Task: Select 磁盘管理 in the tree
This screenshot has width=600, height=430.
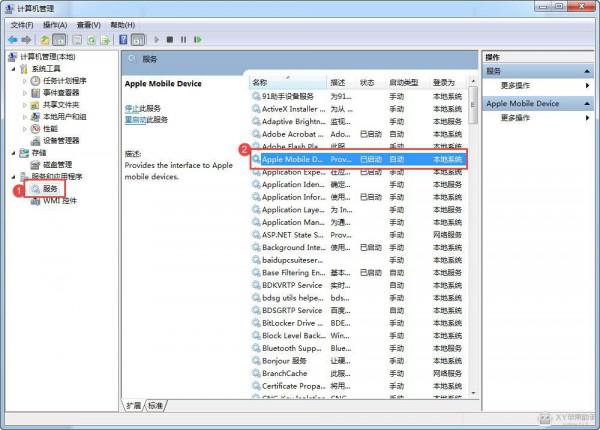Action: click(x=57, y=165)
